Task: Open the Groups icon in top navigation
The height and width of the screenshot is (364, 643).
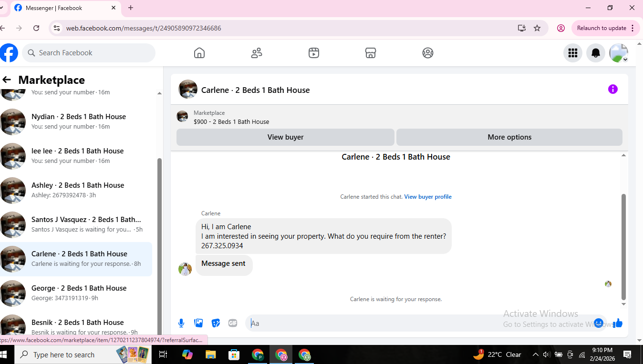Action: tap(428, 53)
